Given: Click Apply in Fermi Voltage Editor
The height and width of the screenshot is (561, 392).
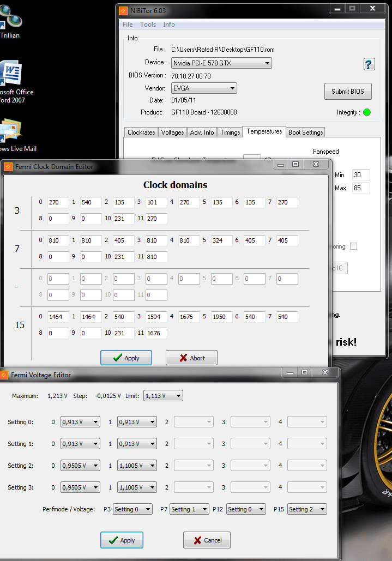Looking at the screenshot, I should [122, 540].
